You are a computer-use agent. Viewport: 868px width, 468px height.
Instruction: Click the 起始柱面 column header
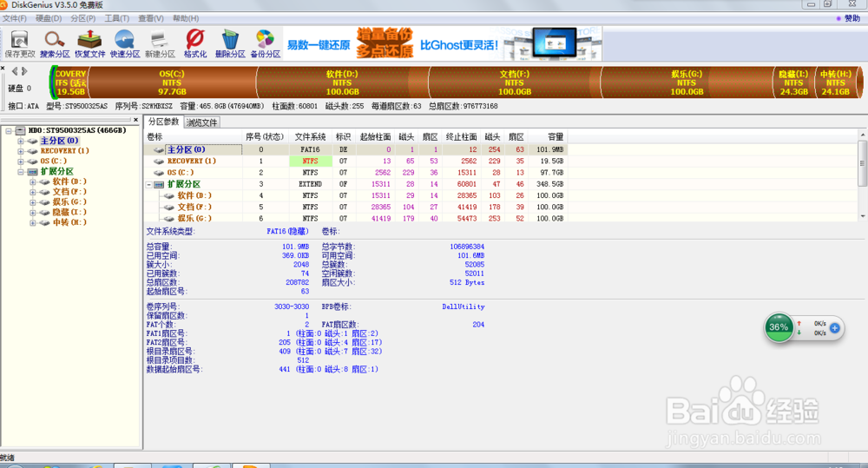[x=375, y=137]
